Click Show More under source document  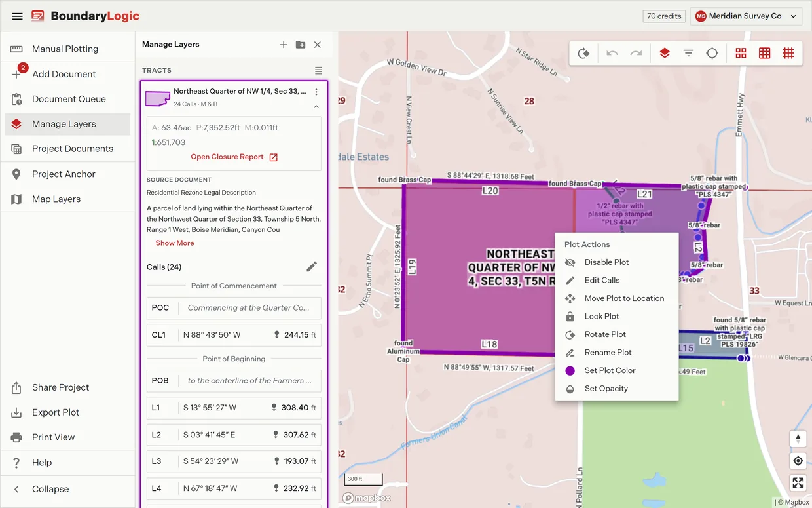pos(175,243)
